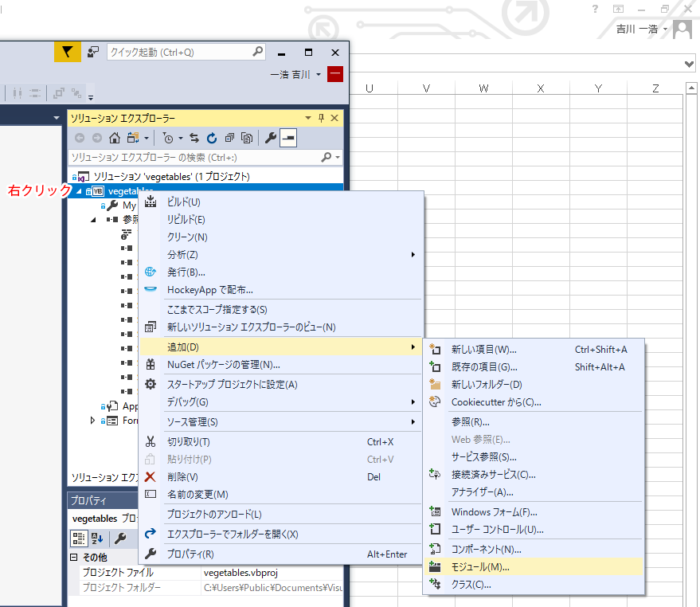Click the wrench Properties icon in Solution Explorer toolbar

click(x=270, y=138)
